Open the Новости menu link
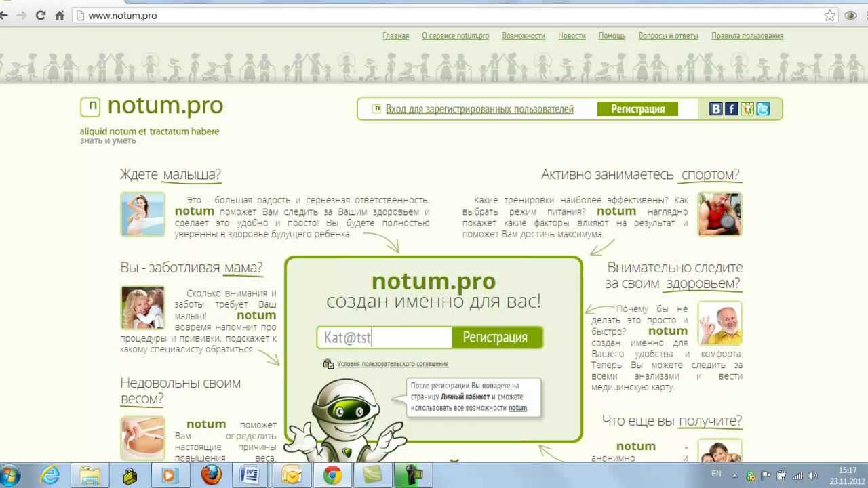868x488 pixels. pyautogui.click(x=572, y=36)
